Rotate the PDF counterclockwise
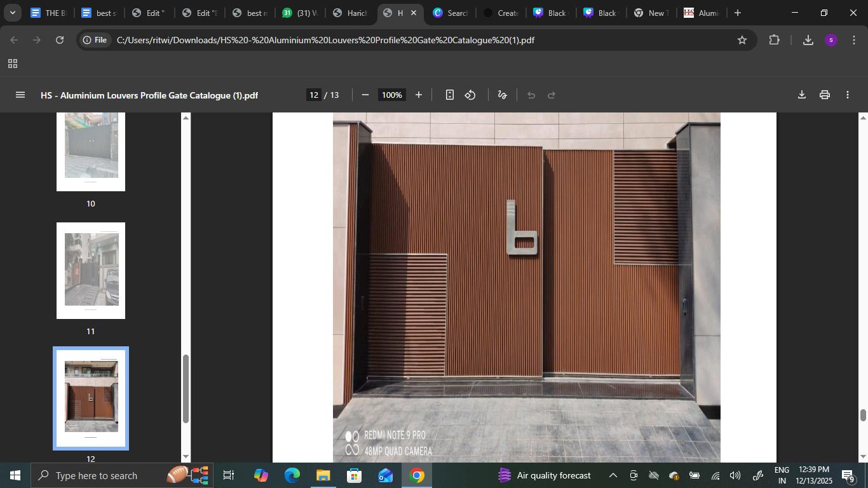This screenshot has width=868, height=488. (x=470, y=95)
